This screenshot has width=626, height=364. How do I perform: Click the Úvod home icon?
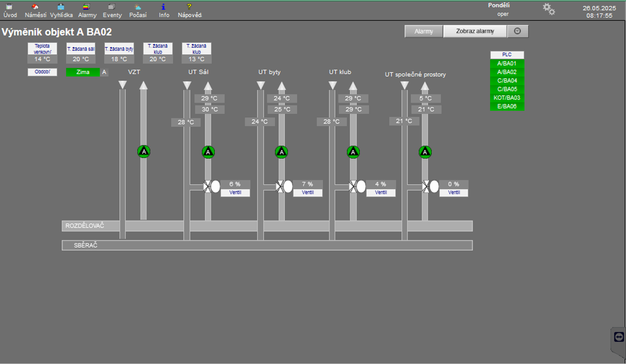10,7
